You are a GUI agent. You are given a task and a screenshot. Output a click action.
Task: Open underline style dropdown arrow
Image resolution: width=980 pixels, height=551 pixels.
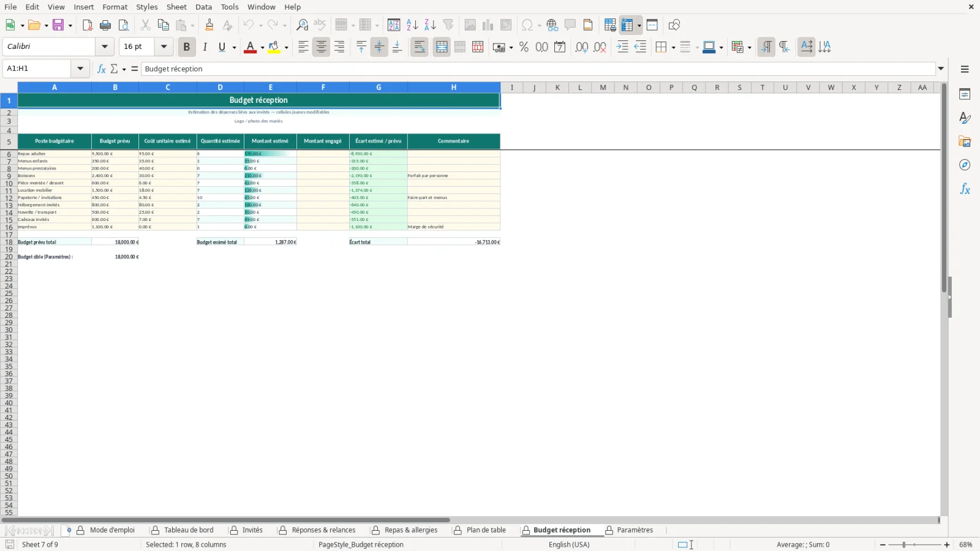click(234, 47)
